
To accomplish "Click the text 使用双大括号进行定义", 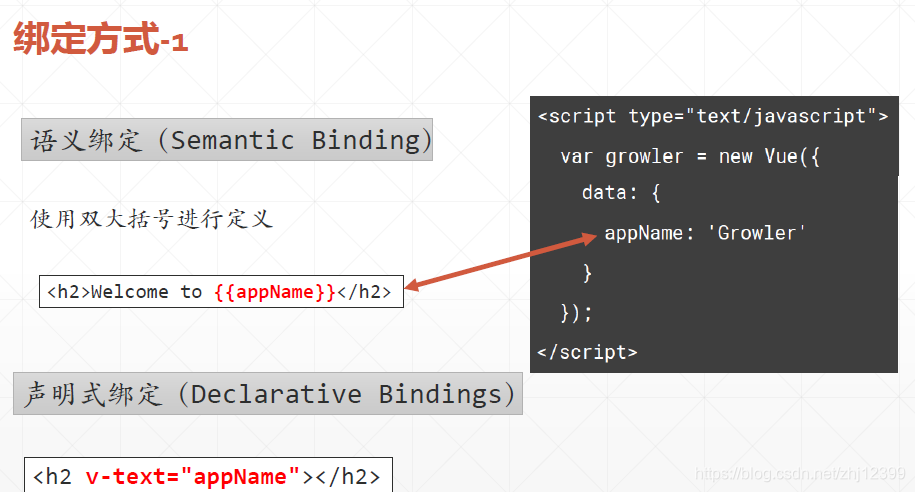I will [152, 219].
